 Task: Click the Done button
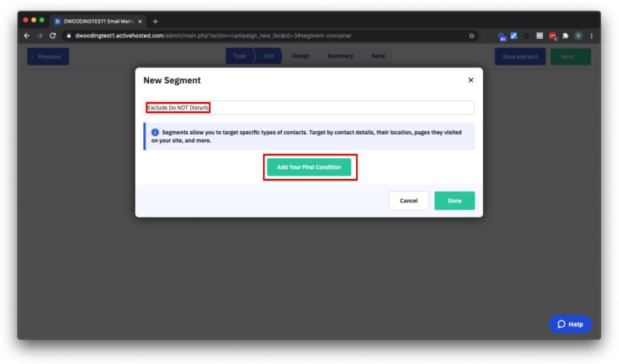(x=455, y=200)
